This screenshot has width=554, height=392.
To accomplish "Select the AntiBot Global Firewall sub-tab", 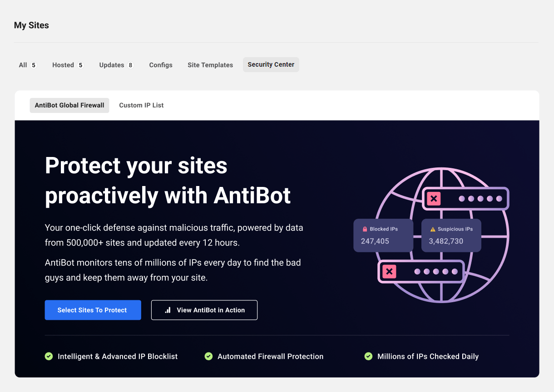I will pos(69,105).
